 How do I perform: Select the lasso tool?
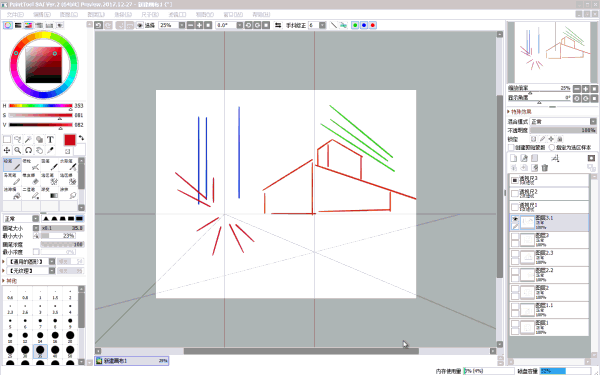18,139
